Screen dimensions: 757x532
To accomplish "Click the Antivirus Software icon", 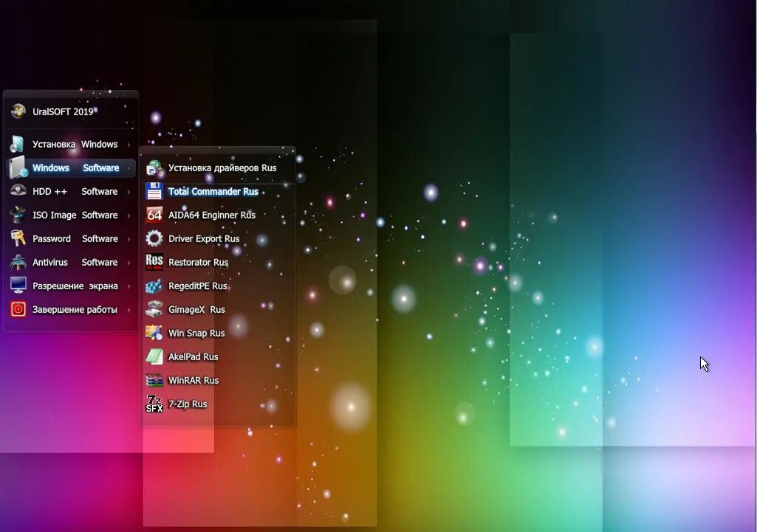I will (x=18, y=262).
